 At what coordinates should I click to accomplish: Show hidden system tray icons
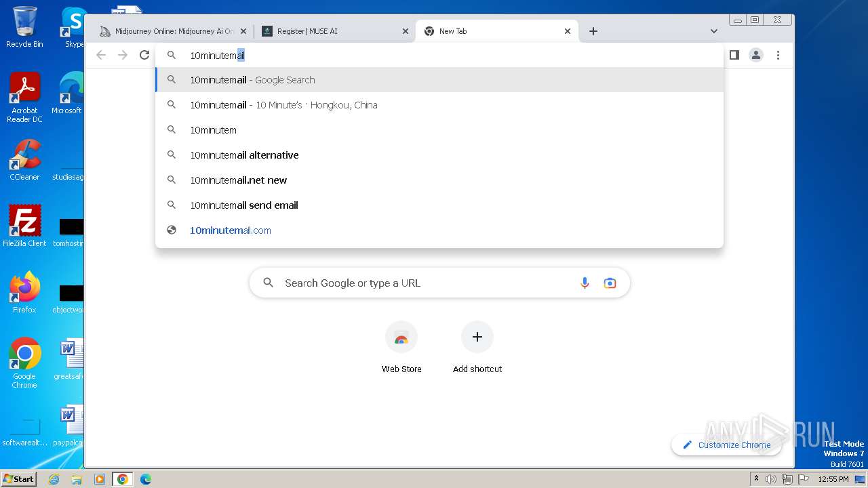tap(756, 479)
